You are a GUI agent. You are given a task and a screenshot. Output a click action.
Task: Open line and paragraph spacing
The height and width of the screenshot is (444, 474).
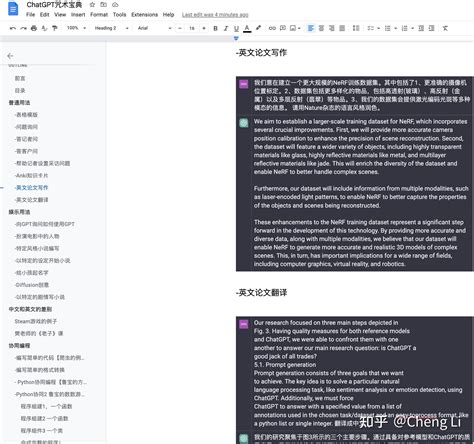coord(356,28)
